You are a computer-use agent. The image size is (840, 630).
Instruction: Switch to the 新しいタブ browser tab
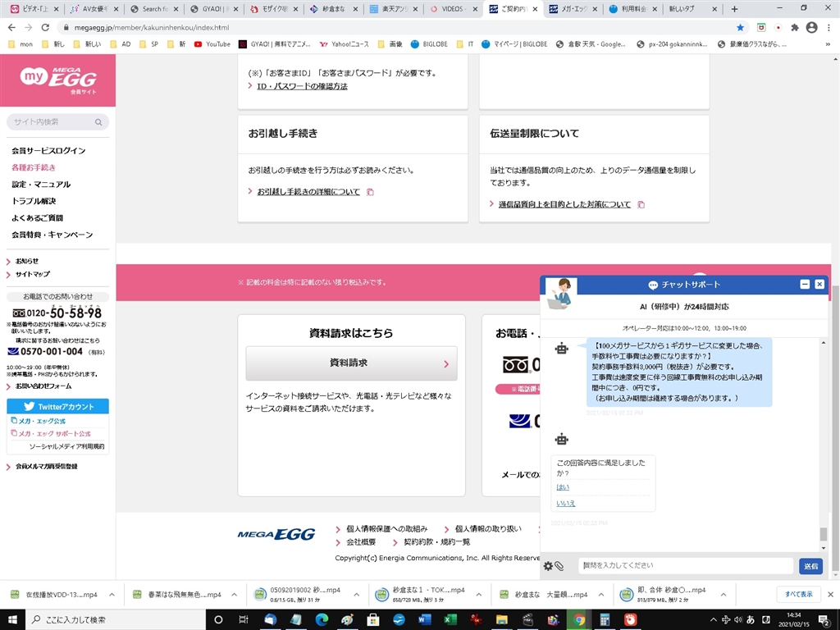tap(692, 9)
